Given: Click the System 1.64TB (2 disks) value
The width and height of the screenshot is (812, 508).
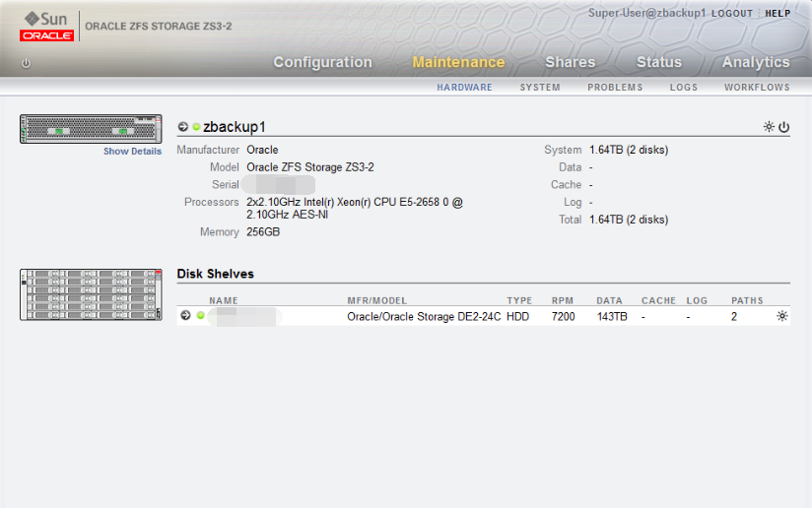Looking at the screenshot, I should click(629, 150).
